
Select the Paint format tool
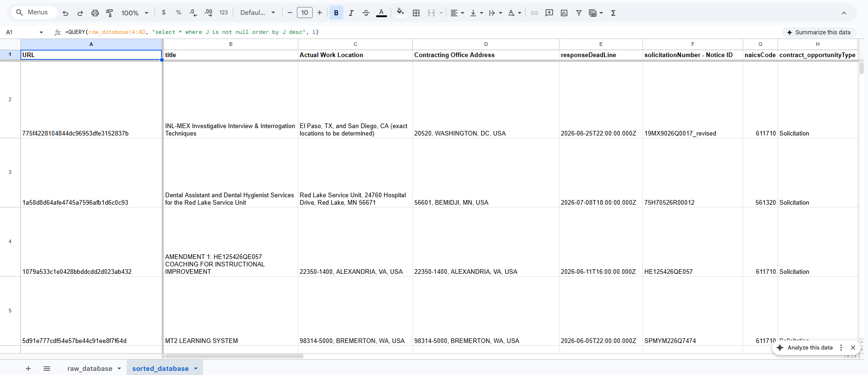[109, 13]
